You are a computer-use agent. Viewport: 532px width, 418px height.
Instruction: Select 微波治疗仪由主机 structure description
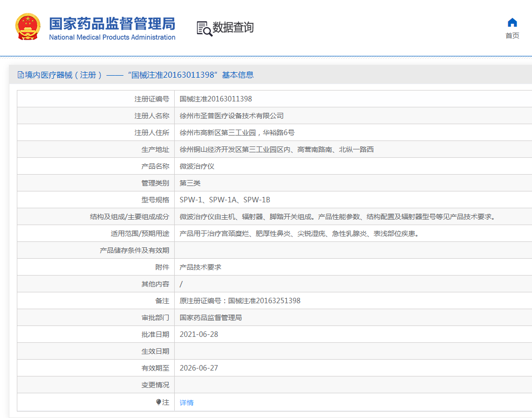click(x=339, y=217)
